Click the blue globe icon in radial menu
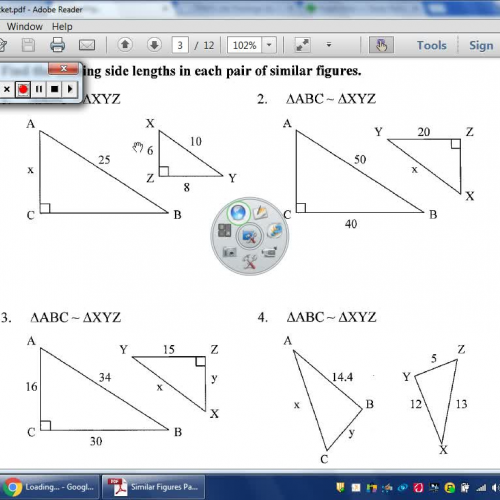 [238, 213]
